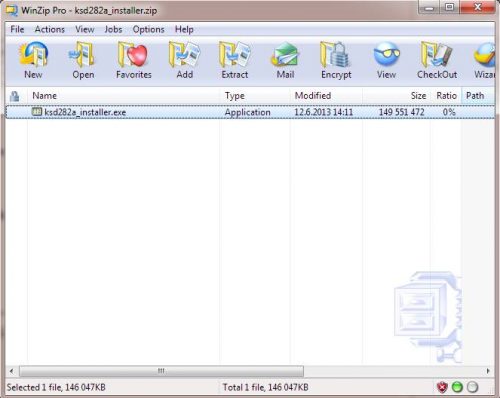The height and width of the screenshot is (398, 500).
Task: Open an archive with the Open icon
Action: point(83,60)
